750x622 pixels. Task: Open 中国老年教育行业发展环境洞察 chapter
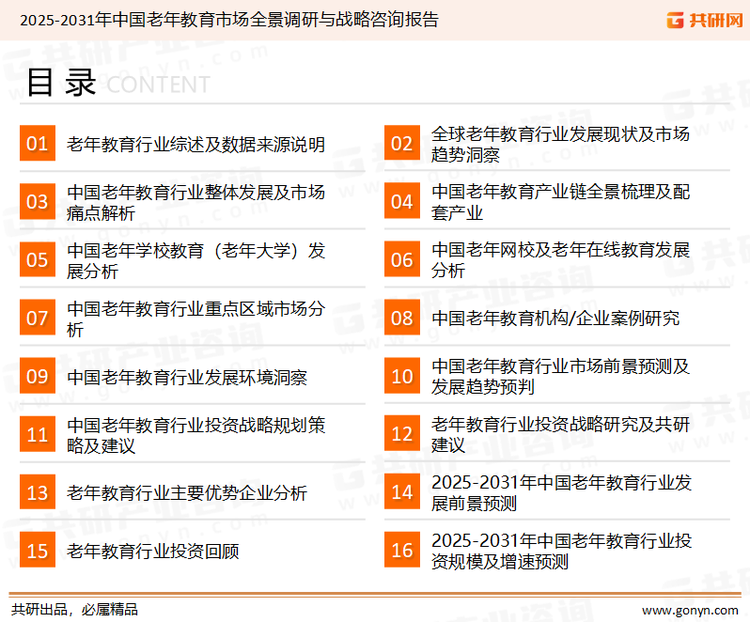click(187, 377)
